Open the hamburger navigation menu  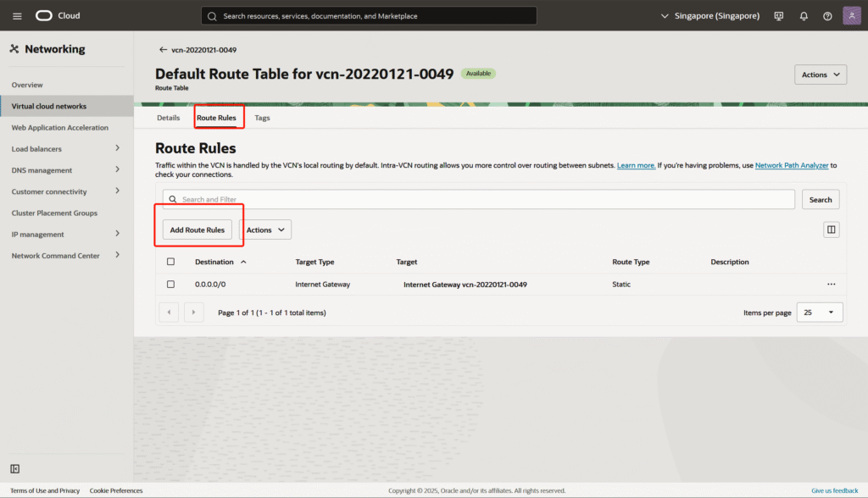click(x=17, y=16)
